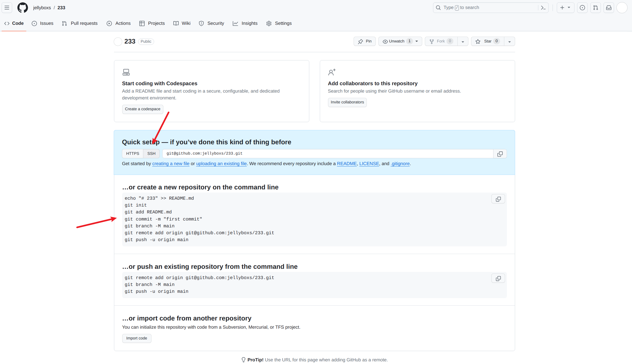The width and height of the screenshot is (632, 364).
Task: Click the Public visibility badge
Action: point(146,41)
